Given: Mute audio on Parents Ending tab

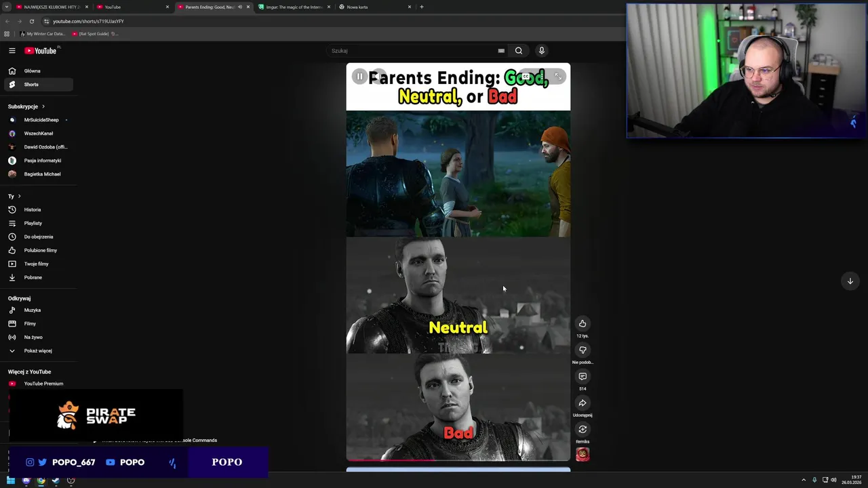Looking at the screenshot, I should coord(239,7).
